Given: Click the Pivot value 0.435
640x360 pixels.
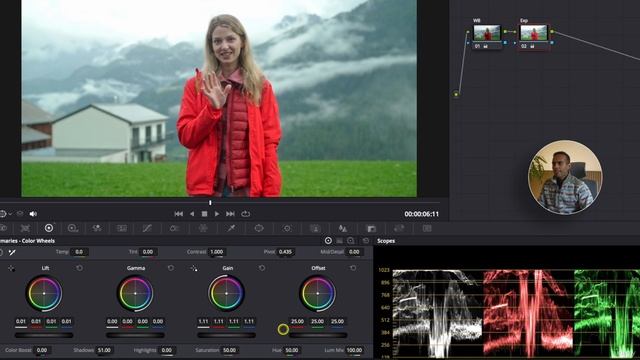Looking at the screenshot, I should point(285,252).
